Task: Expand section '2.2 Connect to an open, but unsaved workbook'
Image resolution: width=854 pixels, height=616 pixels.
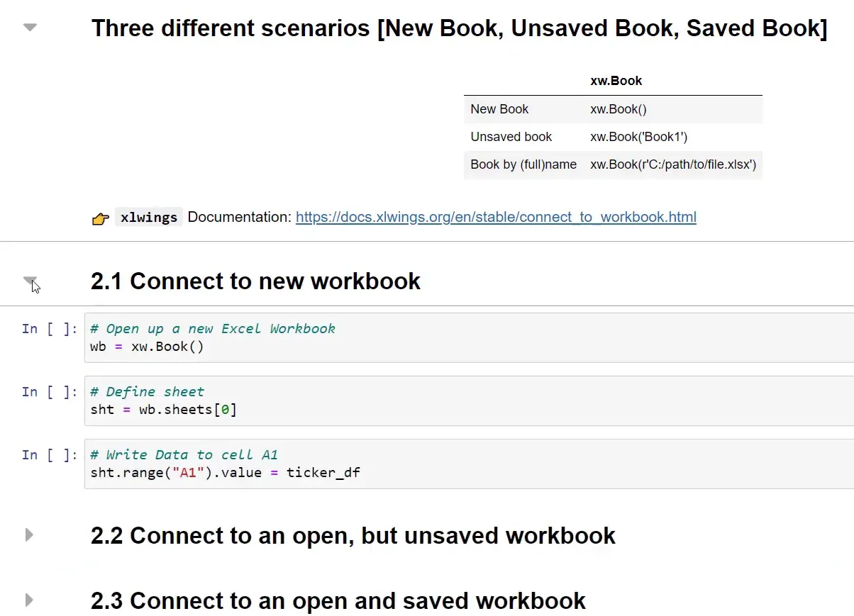Action: pyautogui.click(x=29, y=535)
